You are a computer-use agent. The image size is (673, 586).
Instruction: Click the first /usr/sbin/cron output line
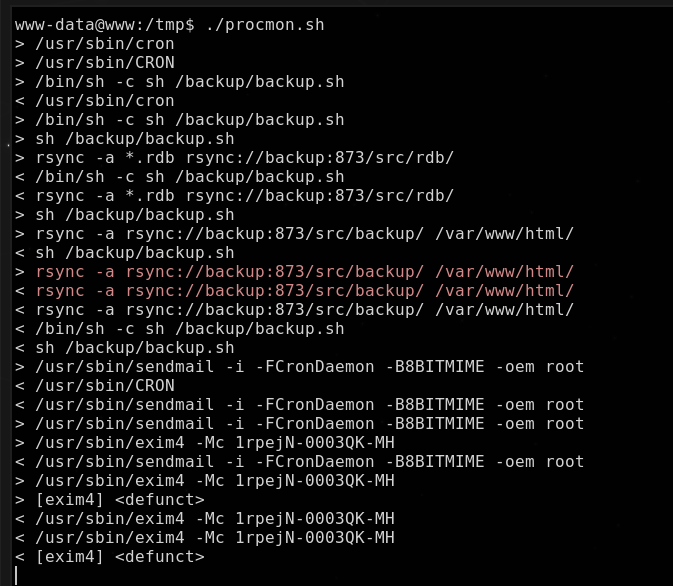[95, 44]
